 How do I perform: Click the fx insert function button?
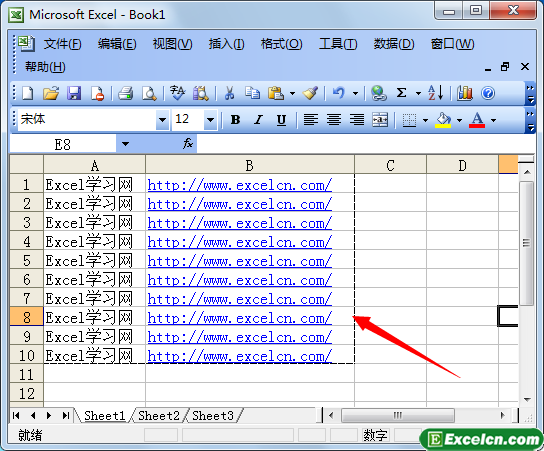(x=188, y=143)
